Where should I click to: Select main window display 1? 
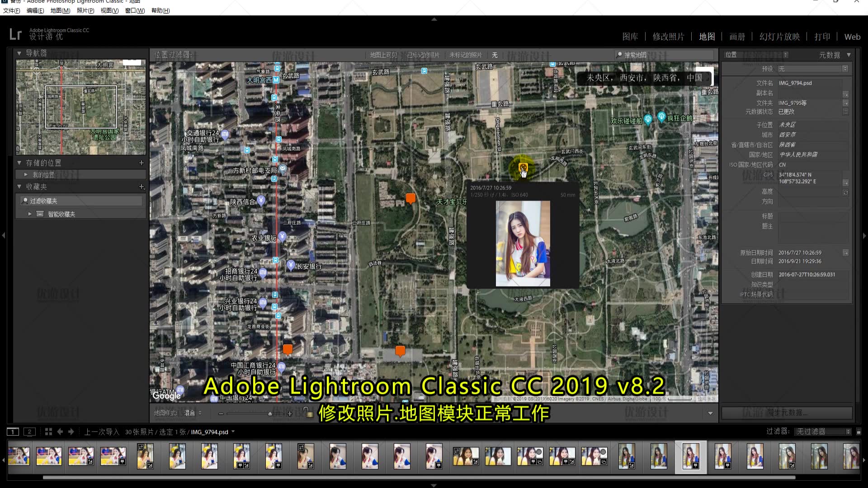(13, 432)
